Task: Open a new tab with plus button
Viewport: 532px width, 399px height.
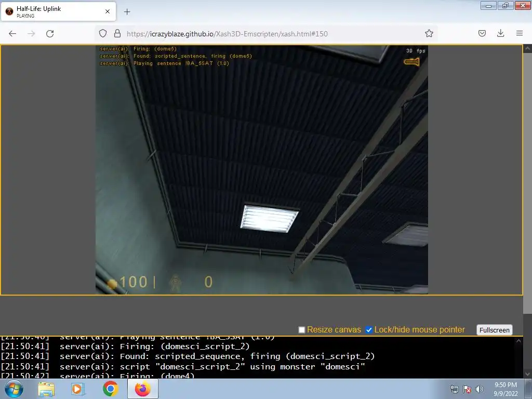Action: pos(127,12)
